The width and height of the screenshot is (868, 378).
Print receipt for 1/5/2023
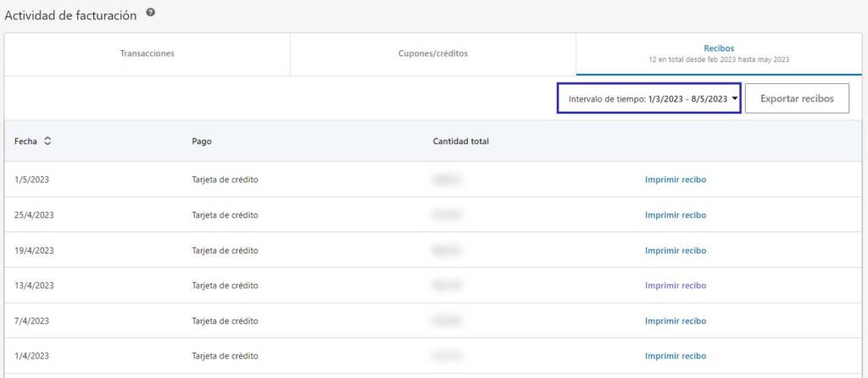[x=675, y=180]
